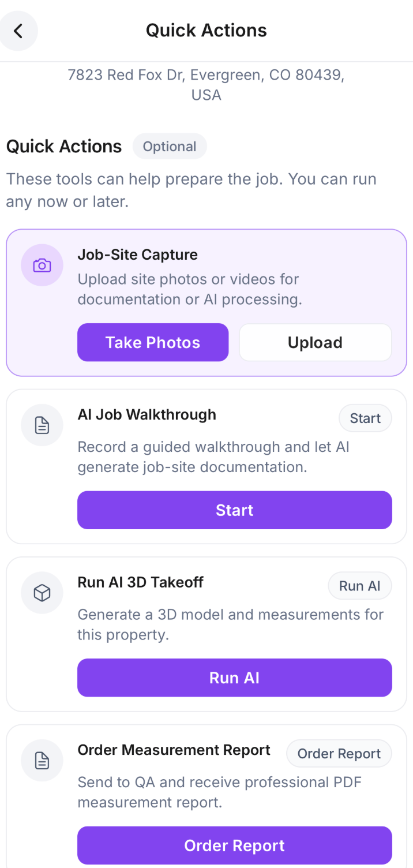Click the white Upload button
This screenshot has width=413, height=868.
pyautogui.click(x=316, y=342)
